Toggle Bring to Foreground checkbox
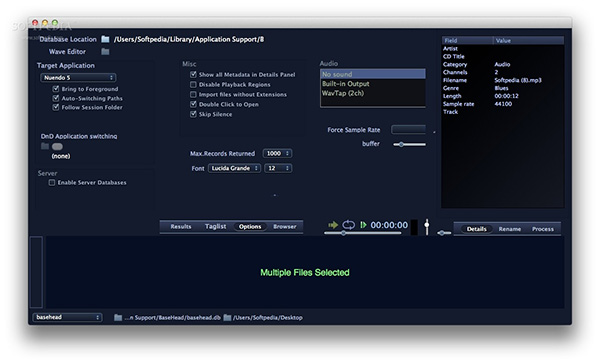The height and width of the screenshot is (364, 600). point(56,89)
